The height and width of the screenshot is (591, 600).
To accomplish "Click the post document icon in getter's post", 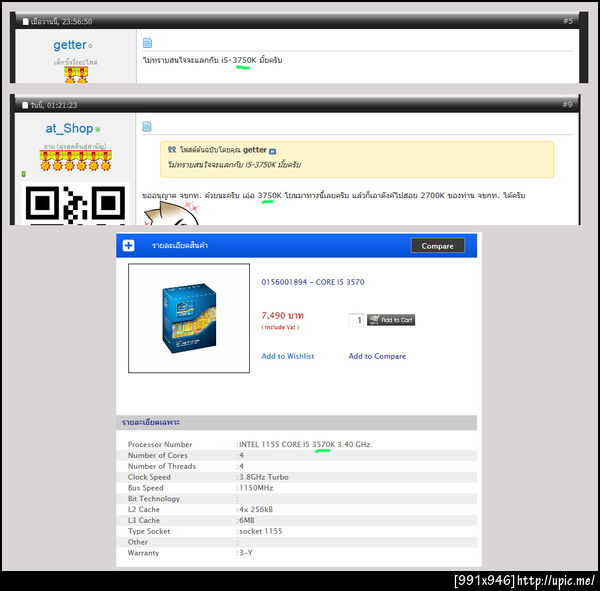I will 147,43.
